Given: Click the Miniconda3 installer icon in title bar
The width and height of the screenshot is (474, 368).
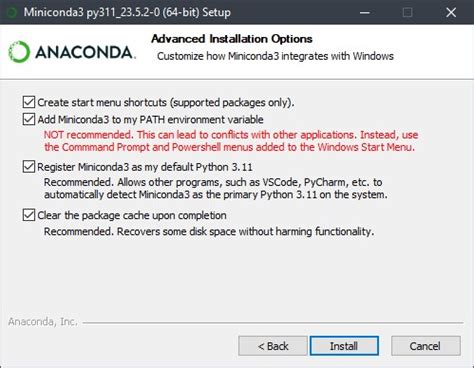Looking at the screenshot, I should [12, 13].
